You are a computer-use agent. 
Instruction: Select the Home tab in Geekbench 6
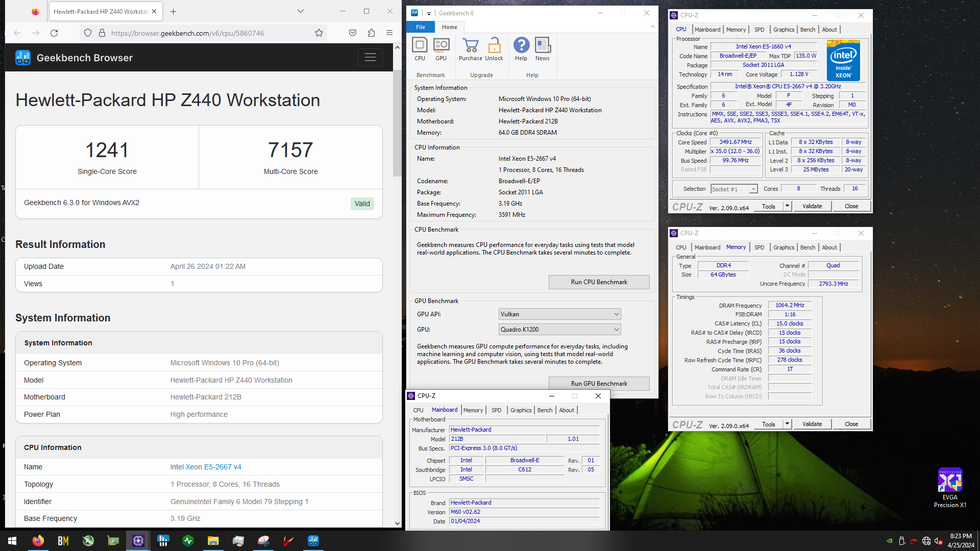(x=450, y=27)
